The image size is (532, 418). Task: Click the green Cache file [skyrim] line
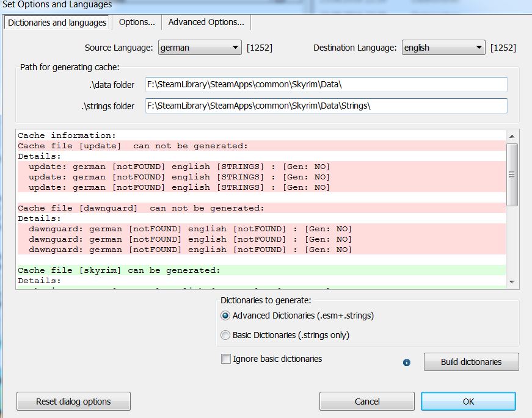[119, 270]
